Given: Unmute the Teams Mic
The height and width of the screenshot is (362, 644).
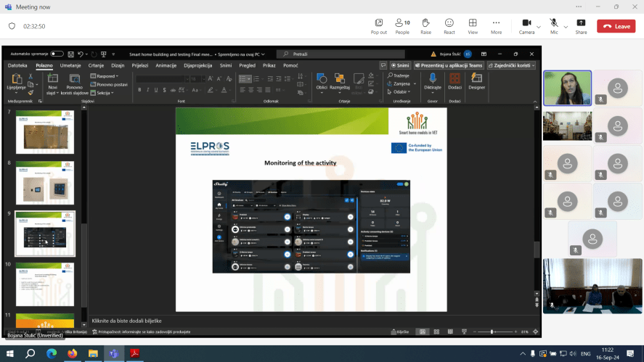Looking at the screenshot, I should [554, 26].
